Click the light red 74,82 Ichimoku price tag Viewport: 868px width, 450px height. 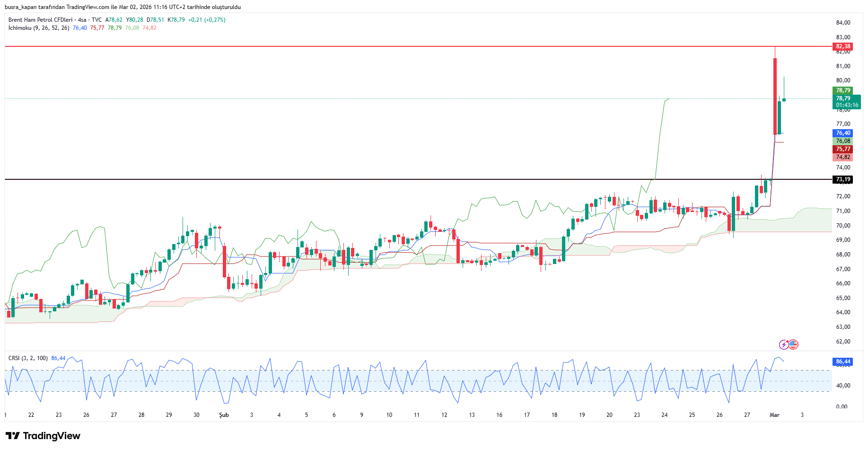[842, 157]
